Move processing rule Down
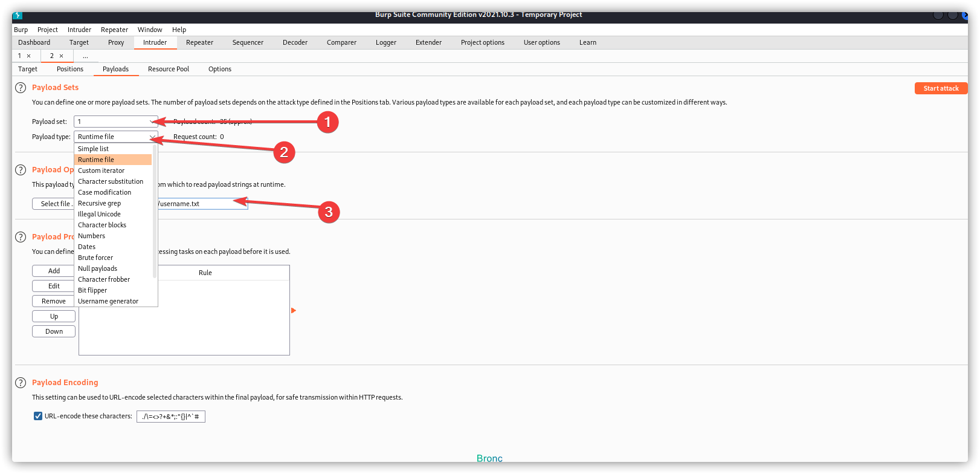The image size is (980, 474). pyautogui.click(x=54, y=331)
